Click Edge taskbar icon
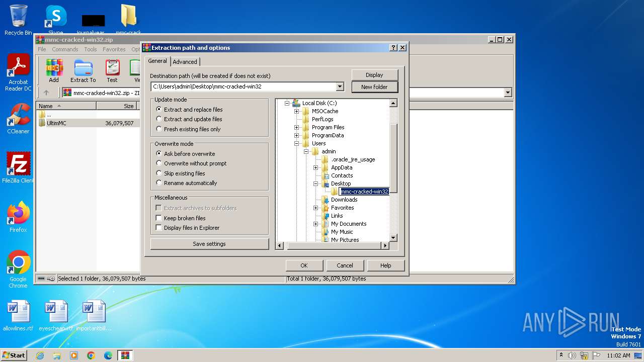This screenshot has width=644, height=362. tap(108, 355)
